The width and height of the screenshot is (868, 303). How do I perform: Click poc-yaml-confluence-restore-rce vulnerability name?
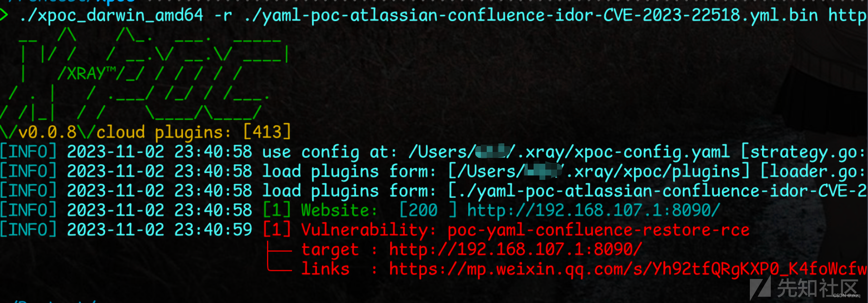pyautogui.click(x=599, y=230)
